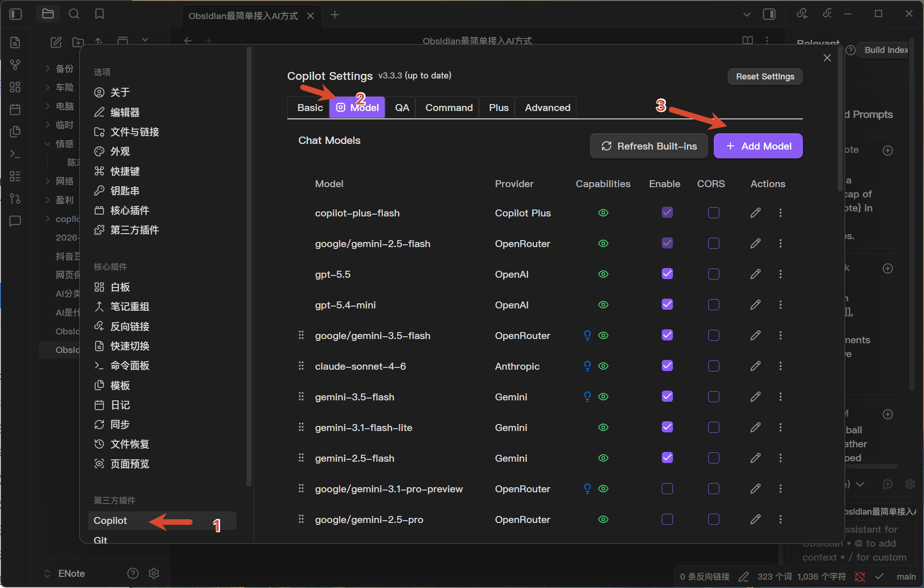Expand the 网络 folder

tap(47, 181)
